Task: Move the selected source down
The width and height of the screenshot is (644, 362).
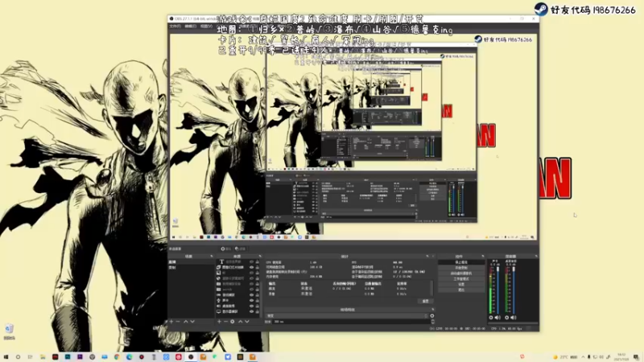Action: [x=247, y=321]
